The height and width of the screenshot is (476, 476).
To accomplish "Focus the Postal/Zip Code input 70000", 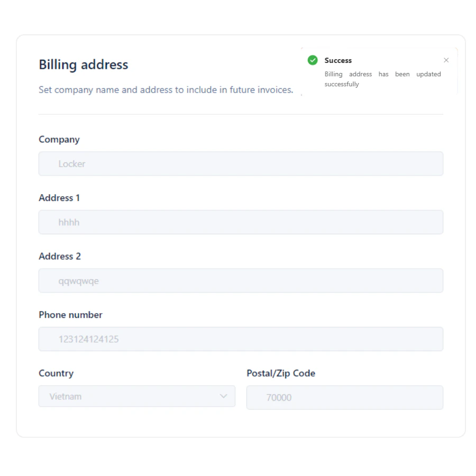I will coord(344,397).
